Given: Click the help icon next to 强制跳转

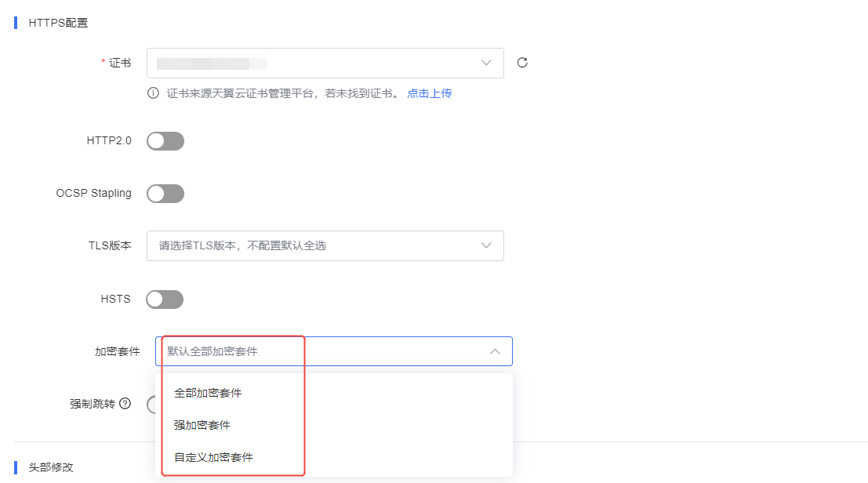Looking at the screenshot, I should [125, 403].
